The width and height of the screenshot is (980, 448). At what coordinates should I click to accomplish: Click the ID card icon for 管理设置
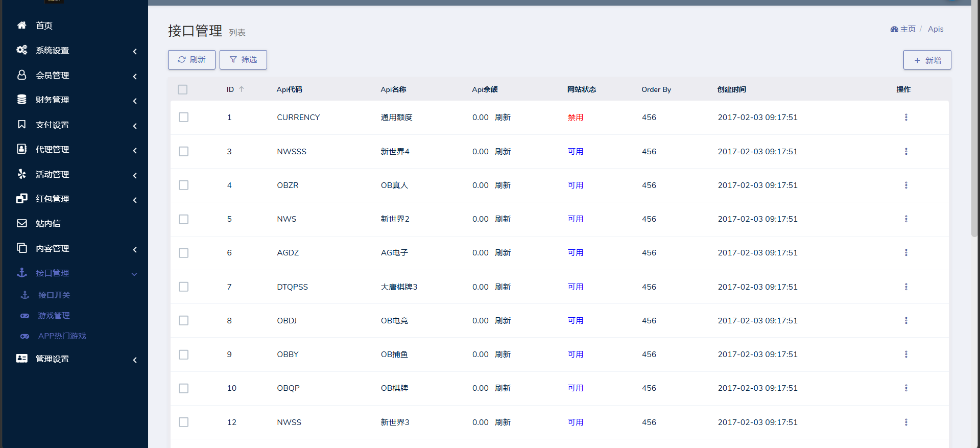21,358
